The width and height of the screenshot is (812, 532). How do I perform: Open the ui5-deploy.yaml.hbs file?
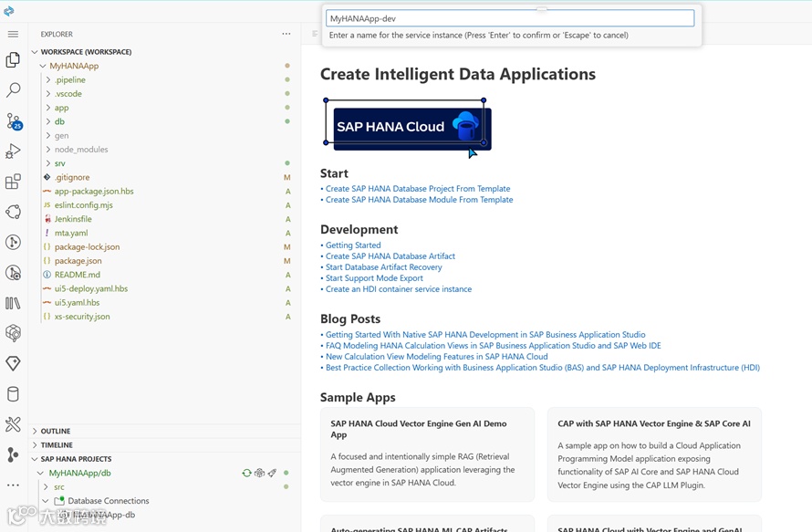click(x=91, y=288)
